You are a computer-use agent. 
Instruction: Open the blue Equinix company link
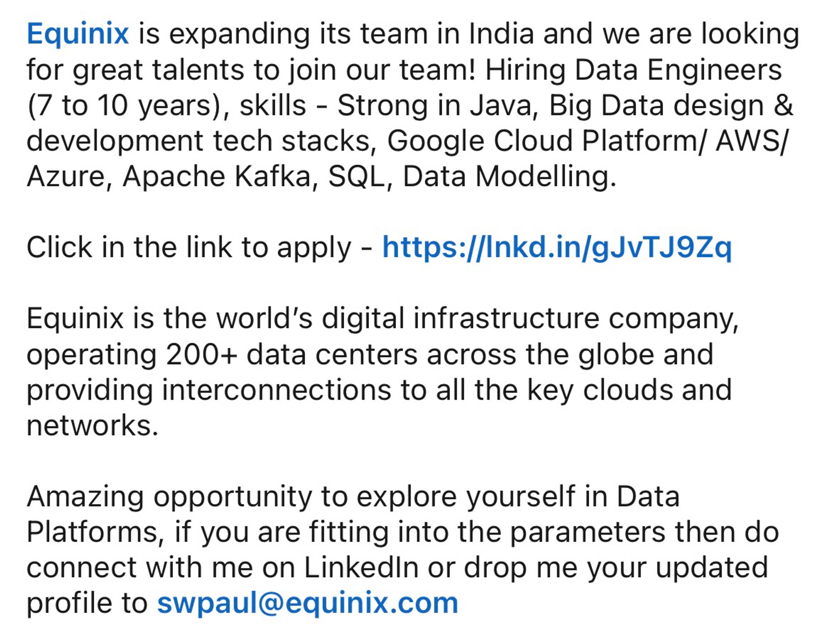point(78,34)
